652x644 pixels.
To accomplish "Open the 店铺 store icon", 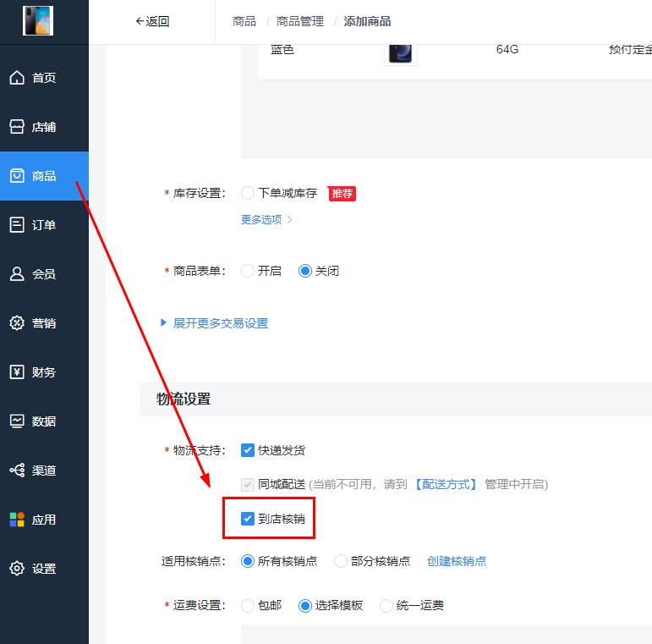I will pos(17,126).
